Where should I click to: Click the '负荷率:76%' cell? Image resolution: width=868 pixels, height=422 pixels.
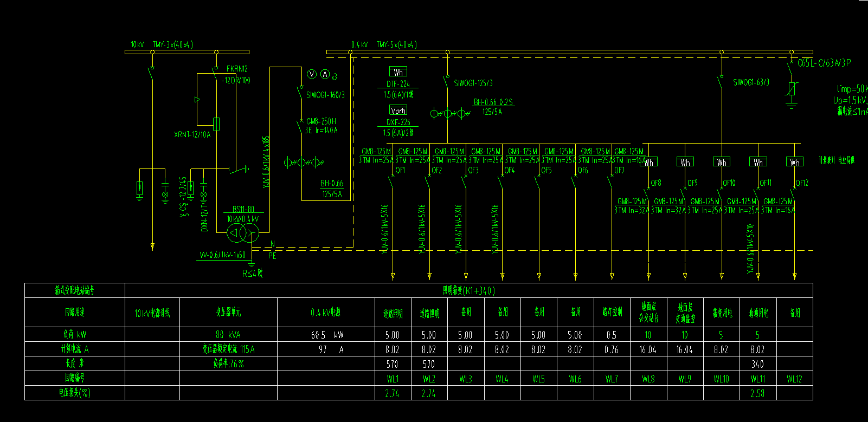coord(228,363)
